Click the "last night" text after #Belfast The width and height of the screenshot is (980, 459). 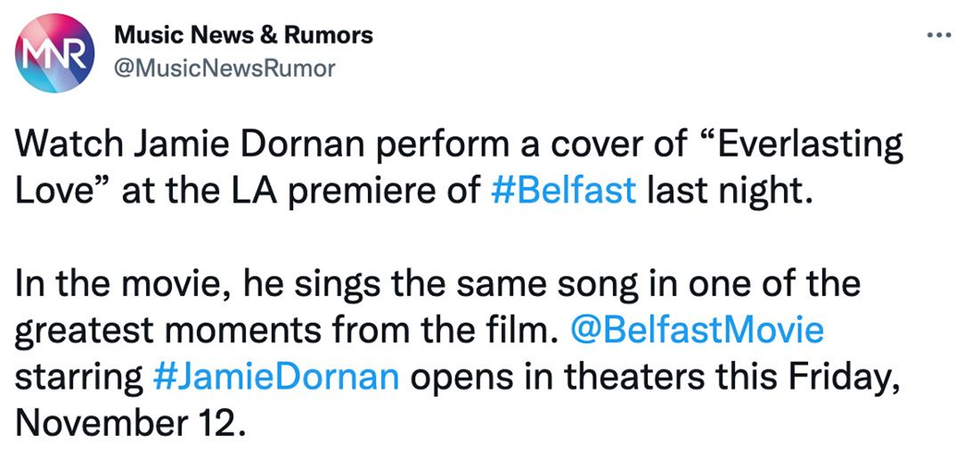[729, 189]
